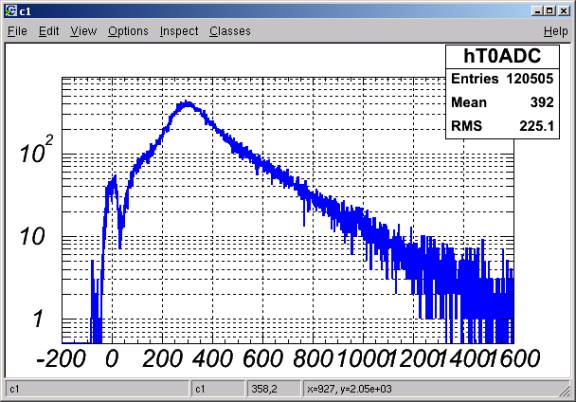Open the Help menu
Screen dimensions: 576x402
coord(555,31)
